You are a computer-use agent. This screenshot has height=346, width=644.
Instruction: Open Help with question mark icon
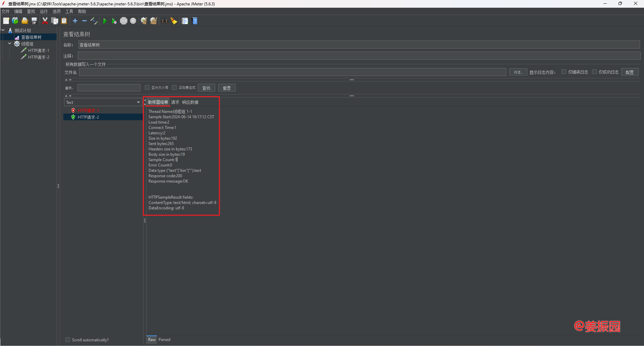pyautogui.click(x=194, y=21)
